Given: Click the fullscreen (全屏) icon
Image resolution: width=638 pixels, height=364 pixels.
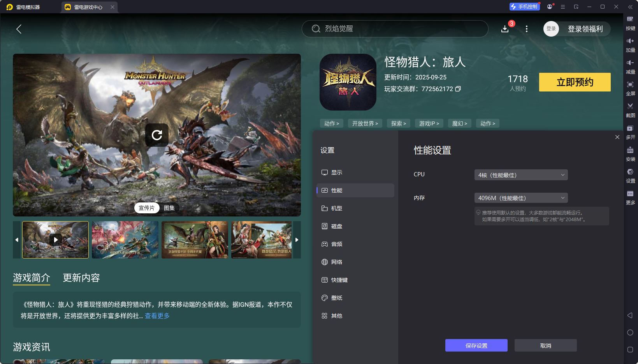Looking at the screenshot, I should tap(630, 85).
